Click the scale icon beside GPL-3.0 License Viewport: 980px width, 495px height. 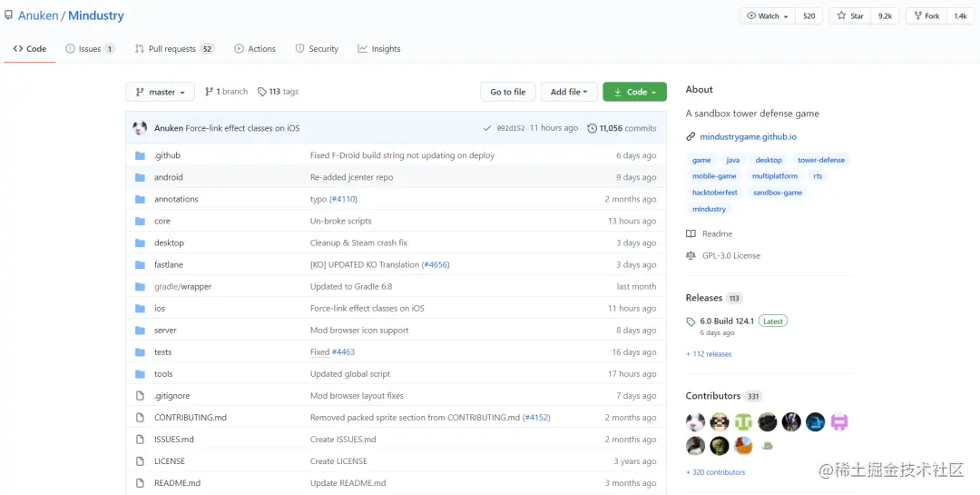point(691,255)
